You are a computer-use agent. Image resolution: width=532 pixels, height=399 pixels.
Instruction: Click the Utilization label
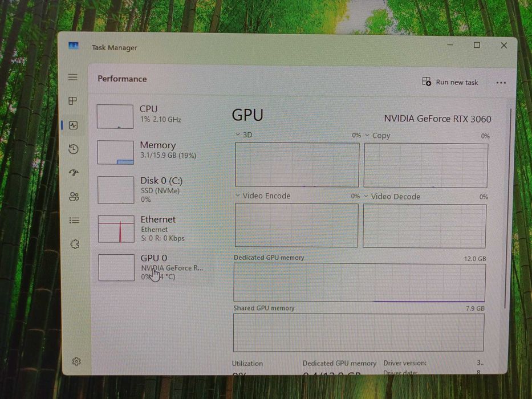pos(247,364)
